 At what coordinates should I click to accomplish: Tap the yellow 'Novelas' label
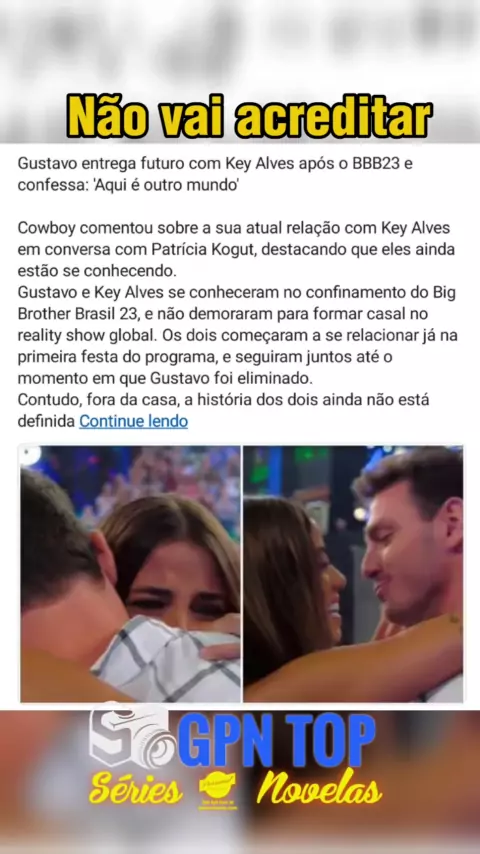tap(319, 787)
